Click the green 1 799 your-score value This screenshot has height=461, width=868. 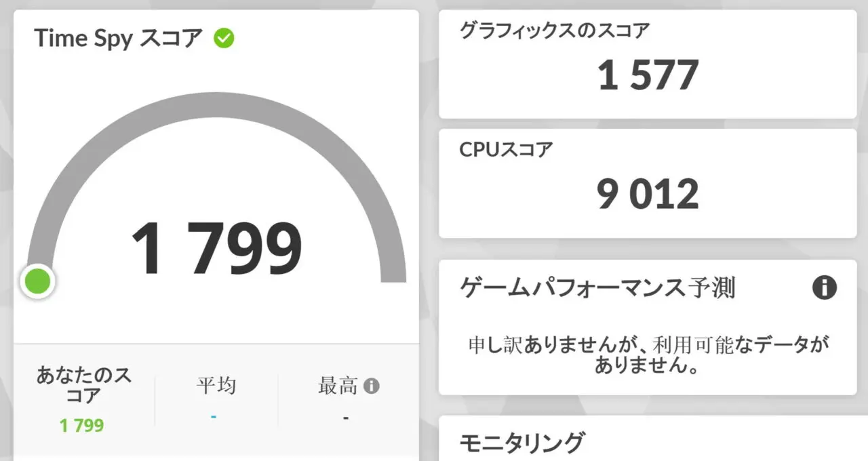[81, 426]
